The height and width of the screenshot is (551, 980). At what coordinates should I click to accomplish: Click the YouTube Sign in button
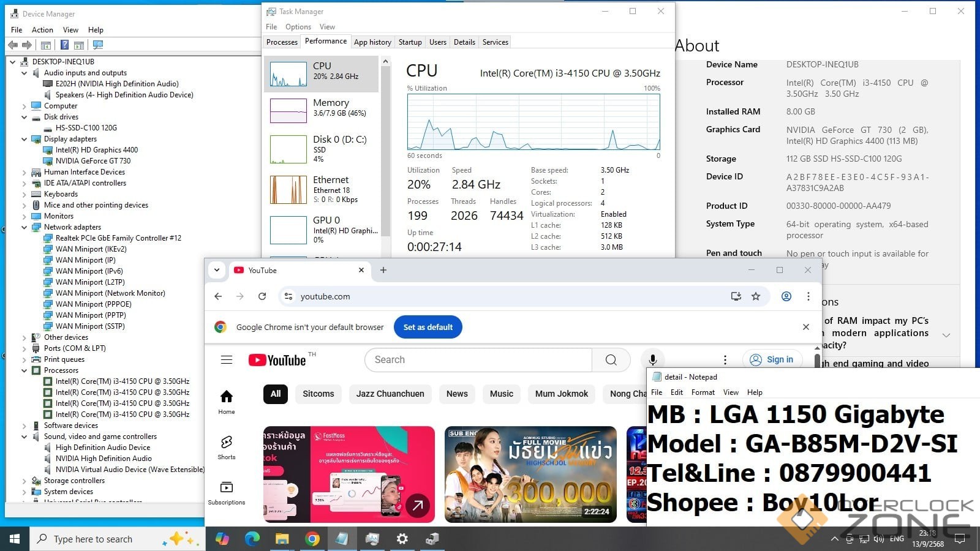coord(772,360)
